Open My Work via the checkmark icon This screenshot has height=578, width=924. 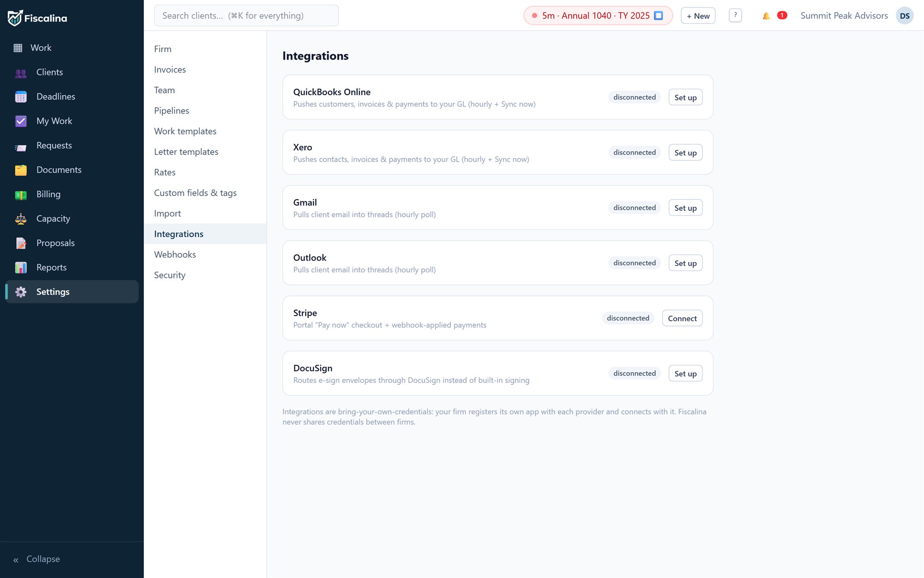click(21, 121)
